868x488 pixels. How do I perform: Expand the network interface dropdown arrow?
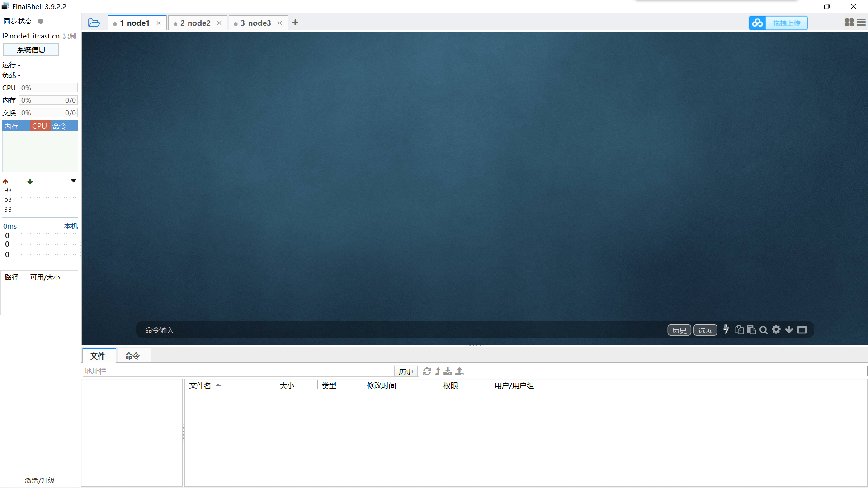[x=73, y=181]
